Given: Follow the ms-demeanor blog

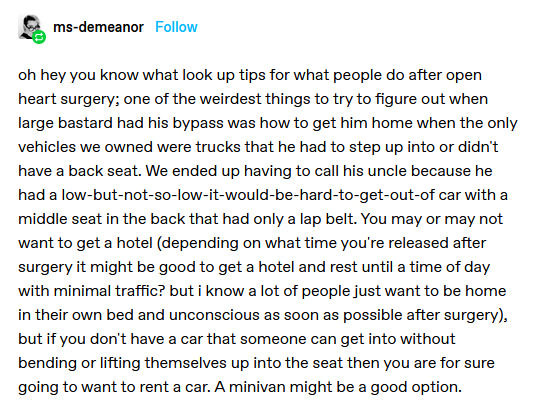Looking at the screenshot, I should click(x=176, y=27).
